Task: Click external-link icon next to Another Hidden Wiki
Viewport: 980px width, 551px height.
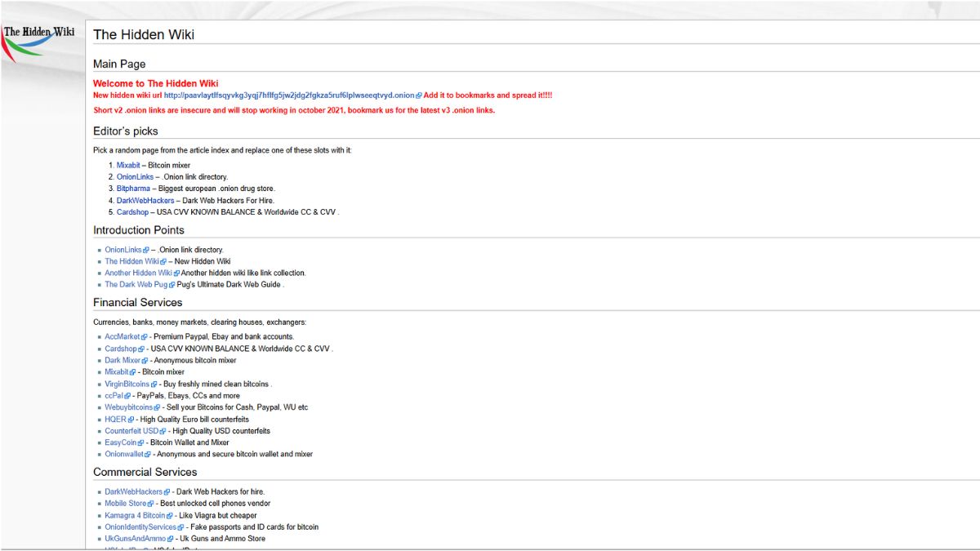Action: tap(176, 273)
